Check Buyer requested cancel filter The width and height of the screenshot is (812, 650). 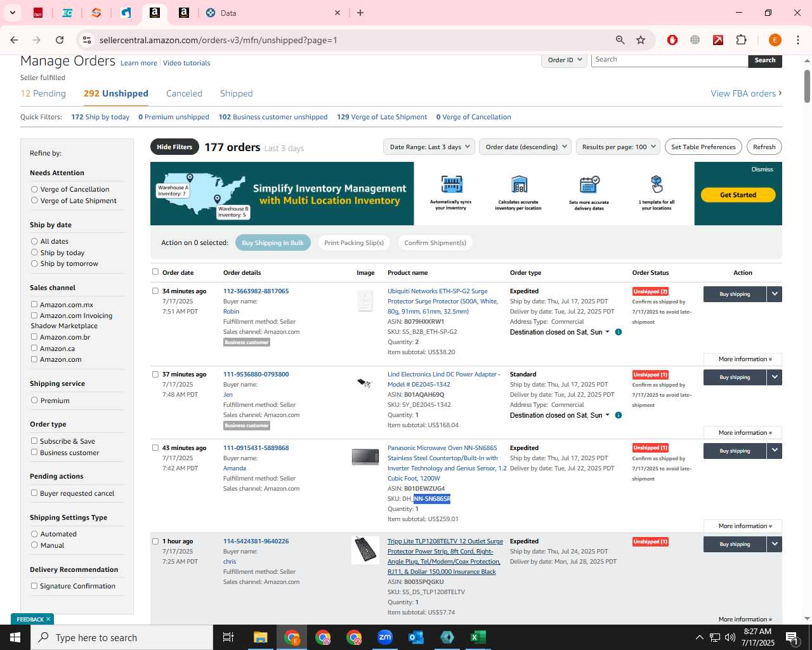tap(34, 493)
